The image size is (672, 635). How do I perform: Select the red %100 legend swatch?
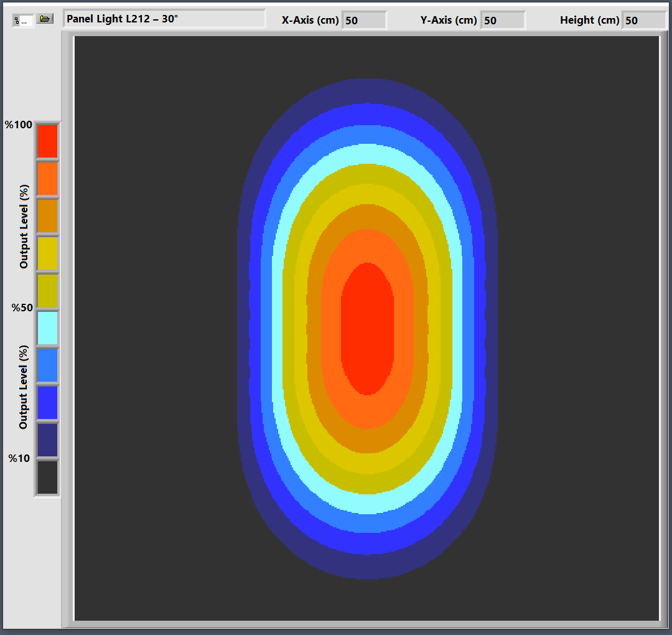click(47, 141)
